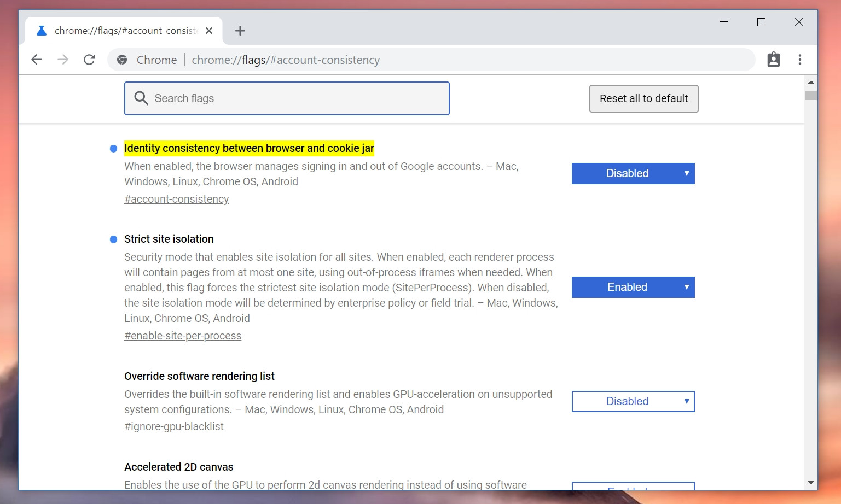Click the Strict site isolation title

tap(169, 239)
